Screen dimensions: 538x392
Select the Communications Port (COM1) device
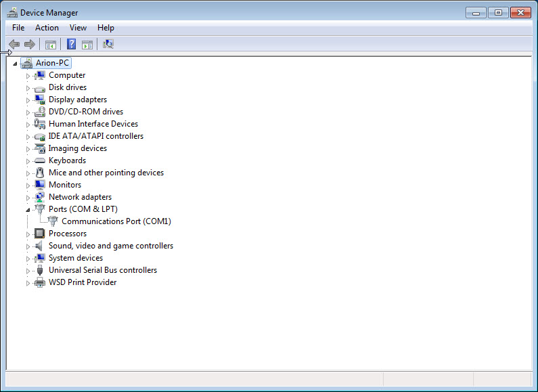116,221
